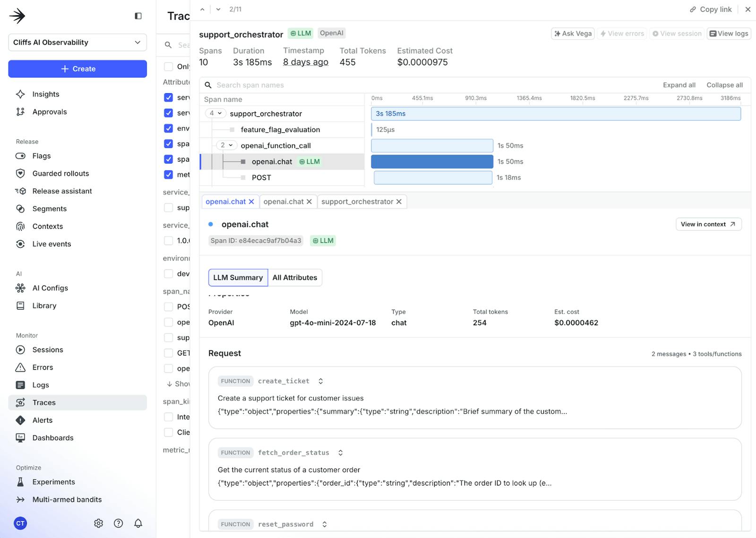
Task: Open settings gear in sidebar footer
Action: (x=98, y=523)
